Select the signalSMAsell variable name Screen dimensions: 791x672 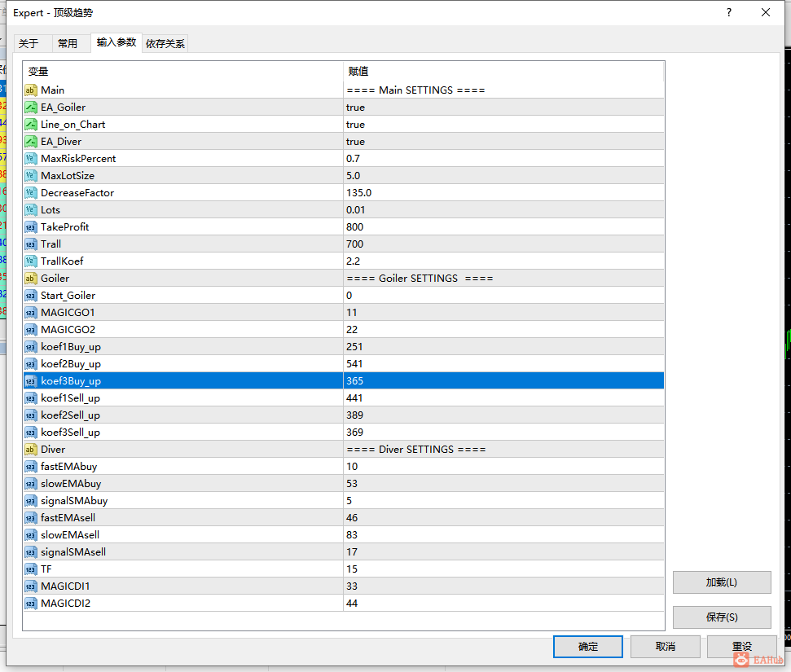tap(73, 552)
